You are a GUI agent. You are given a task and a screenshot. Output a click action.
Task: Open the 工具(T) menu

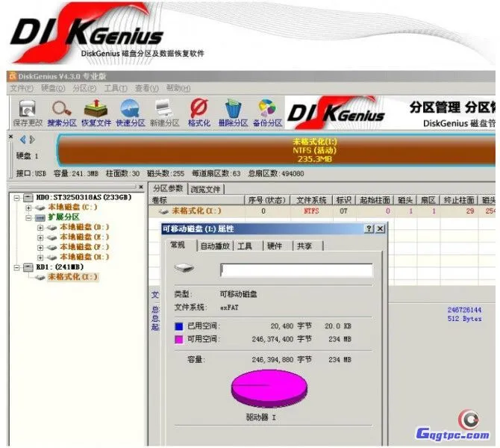point(114,88)
